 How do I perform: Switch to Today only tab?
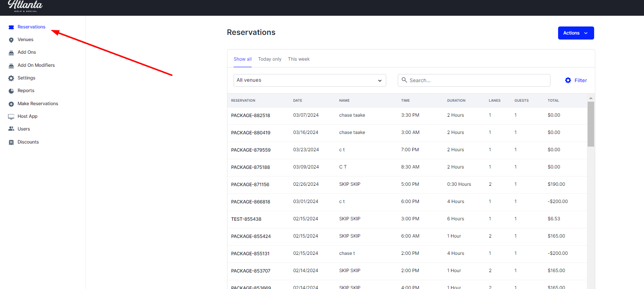coord(270,59)
